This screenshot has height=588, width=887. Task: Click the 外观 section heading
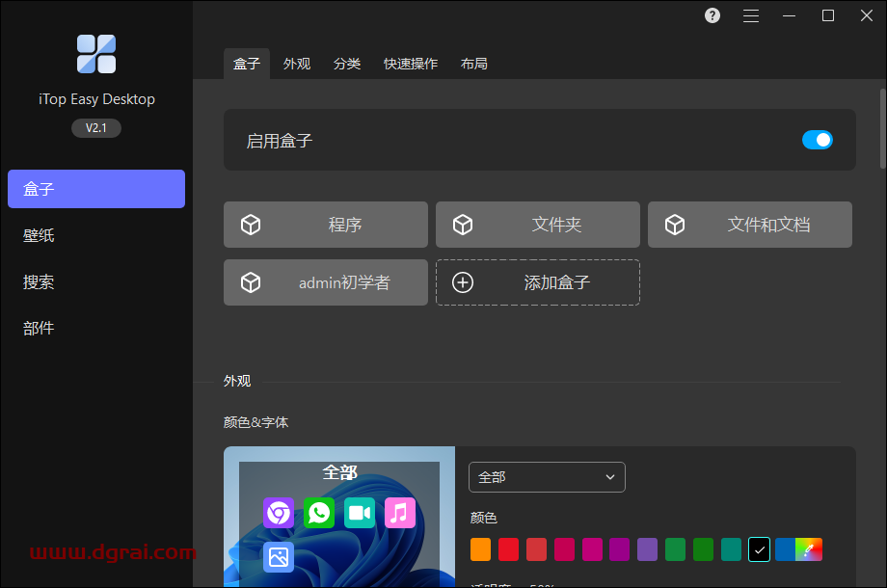[x=237, y=381]
